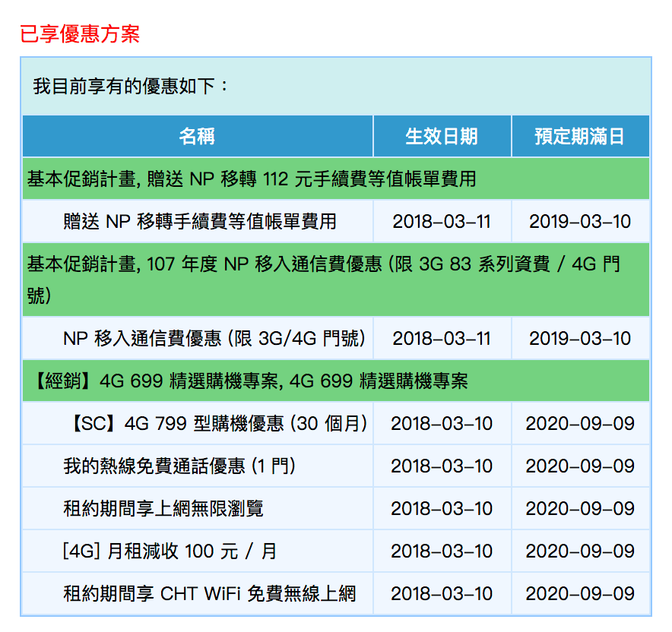Viewport: 672px width, 632px height.
Task: Click NP 移入通信費優惠 (限 3G/4G 門號) cell
Action: pyautogui.click(x=198, y=338)
